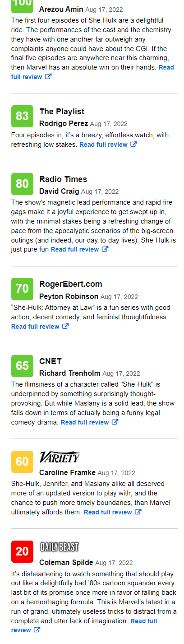Click critic name Rodrigo Perez

[64, 123]
